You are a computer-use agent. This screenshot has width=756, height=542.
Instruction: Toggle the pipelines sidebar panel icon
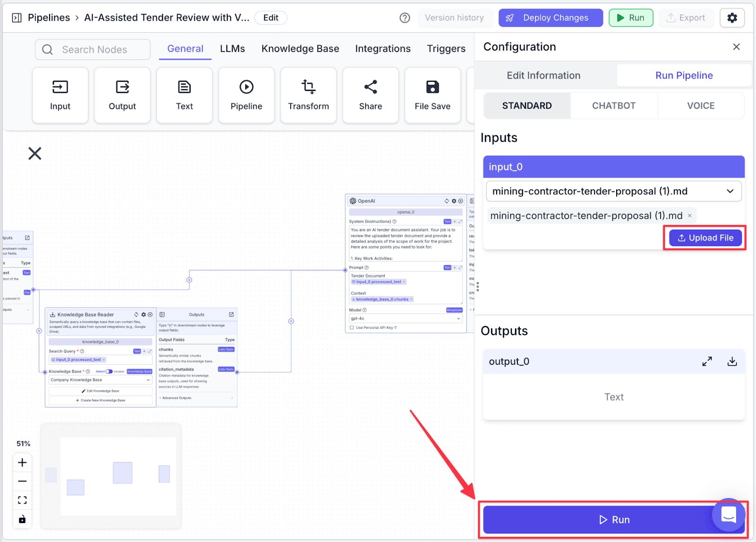tap(17, 18)
